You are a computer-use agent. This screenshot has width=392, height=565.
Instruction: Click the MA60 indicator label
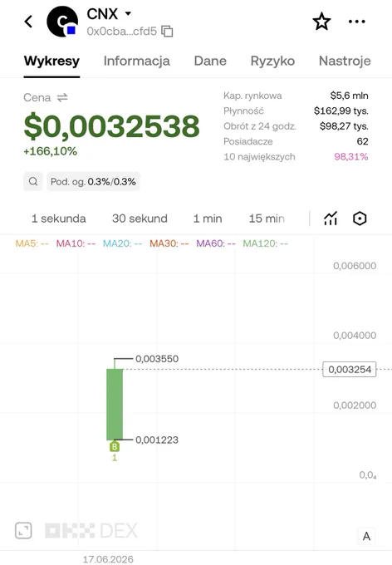coord(216,243)
